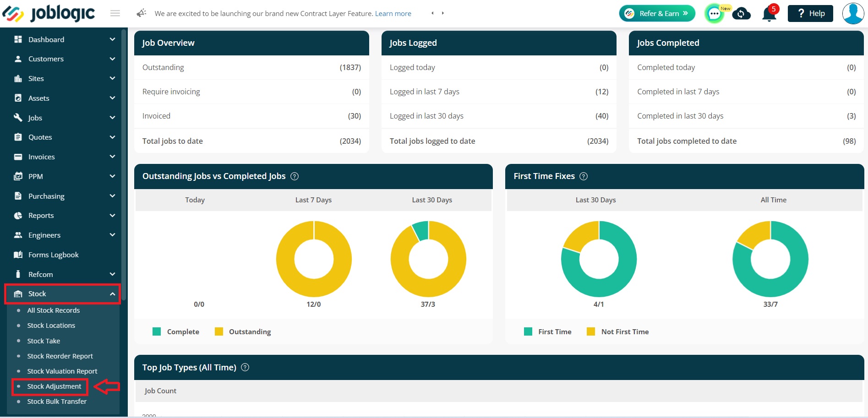
Task: Toggle Complete legend teal swatch
Action: tap(157, 331)
